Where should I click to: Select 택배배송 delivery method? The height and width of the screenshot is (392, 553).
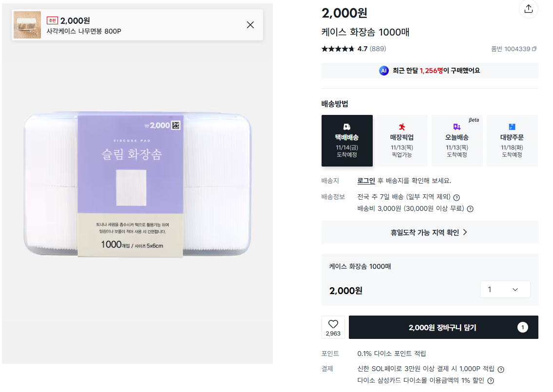coord(347,141)
